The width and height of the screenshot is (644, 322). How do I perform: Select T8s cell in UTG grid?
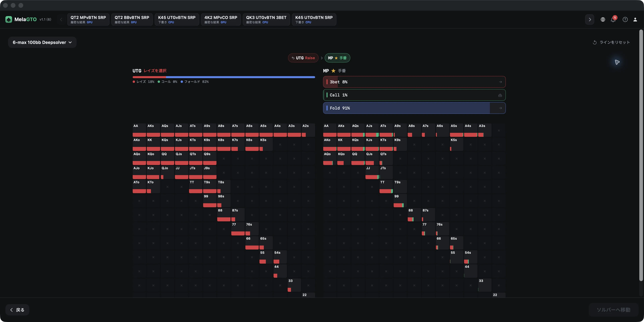click(224, 186)
